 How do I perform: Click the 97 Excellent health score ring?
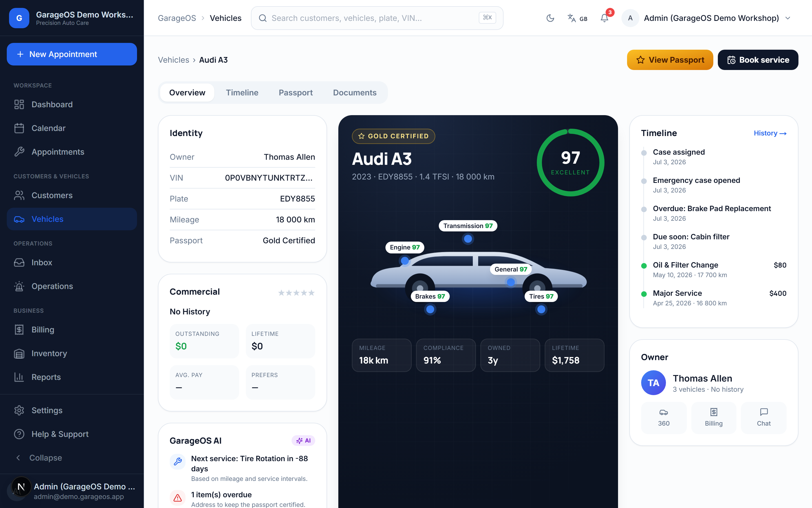pos(570,163)
